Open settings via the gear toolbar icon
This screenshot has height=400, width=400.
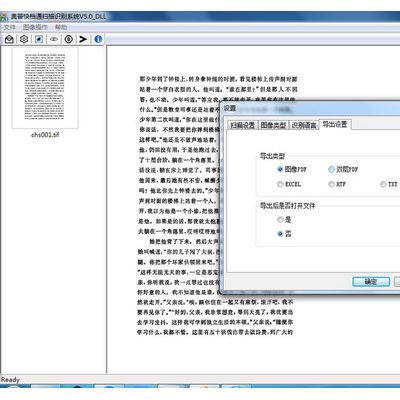point(24,39)
